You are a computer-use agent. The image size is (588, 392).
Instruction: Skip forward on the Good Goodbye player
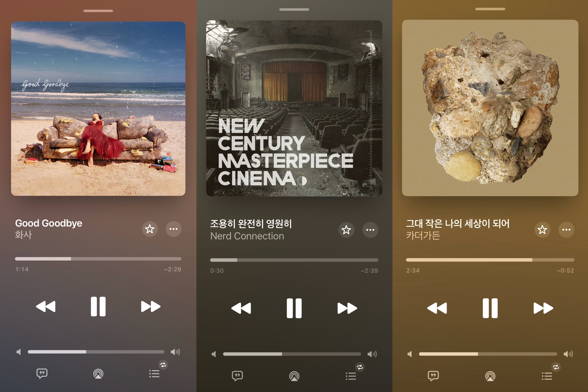pyautogui.click(x=151, y=306)
